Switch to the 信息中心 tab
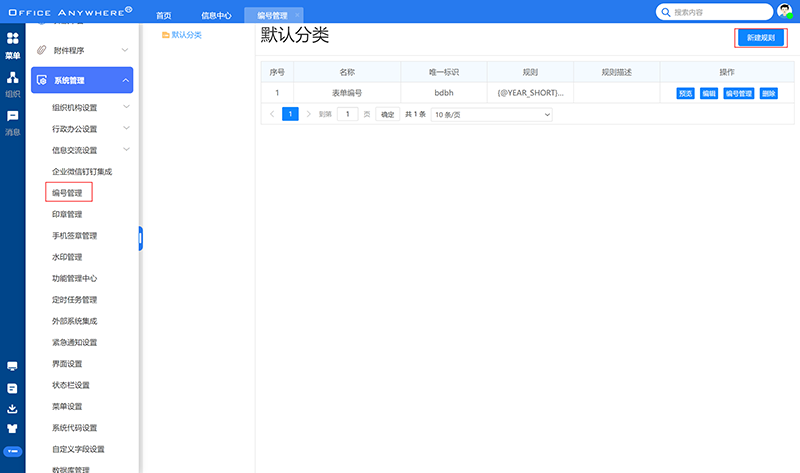This screenshot has height=473, width=800. (x=216, y=15)
